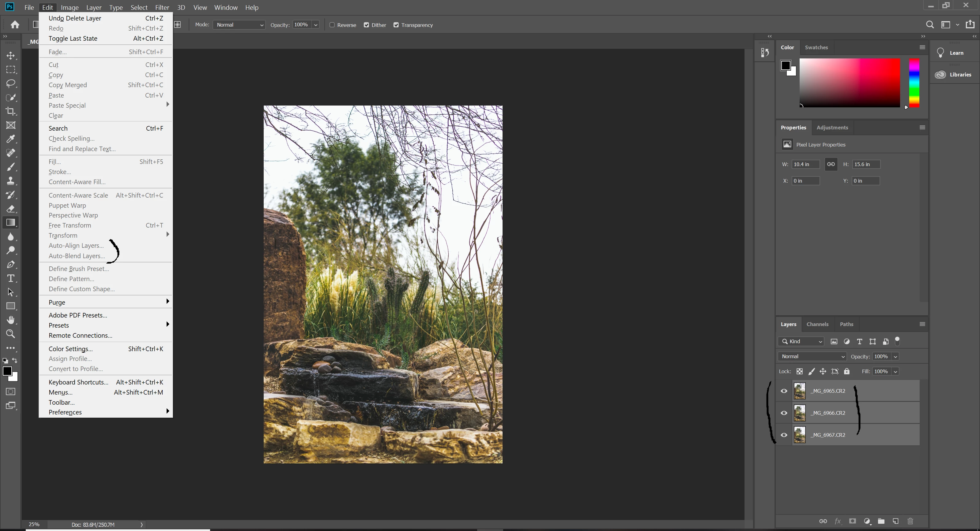
Task: Hide the _MG_6966.CR2 layer
Action: point(784,413)
